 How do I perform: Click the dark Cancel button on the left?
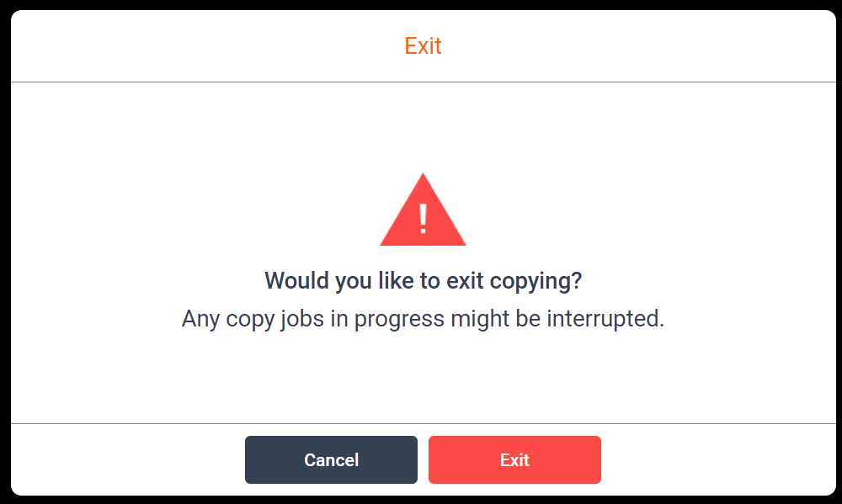(x=331, y=459)
